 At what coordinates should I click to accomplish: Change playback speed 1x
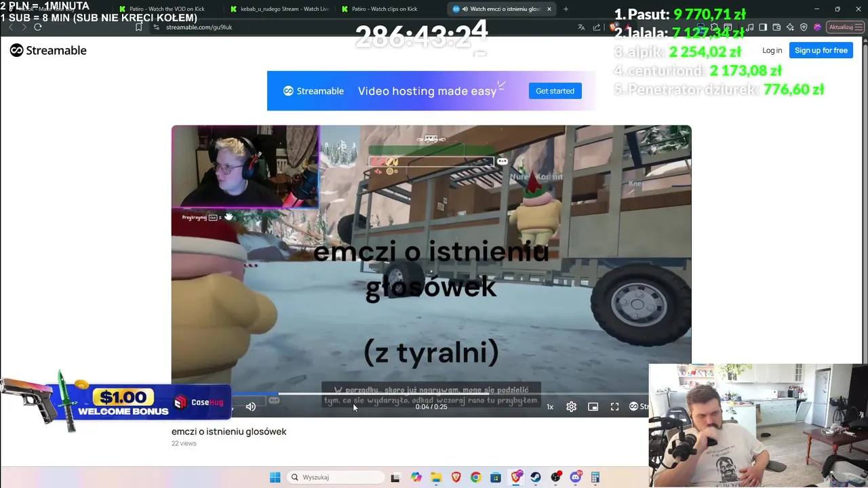[550, 407]
